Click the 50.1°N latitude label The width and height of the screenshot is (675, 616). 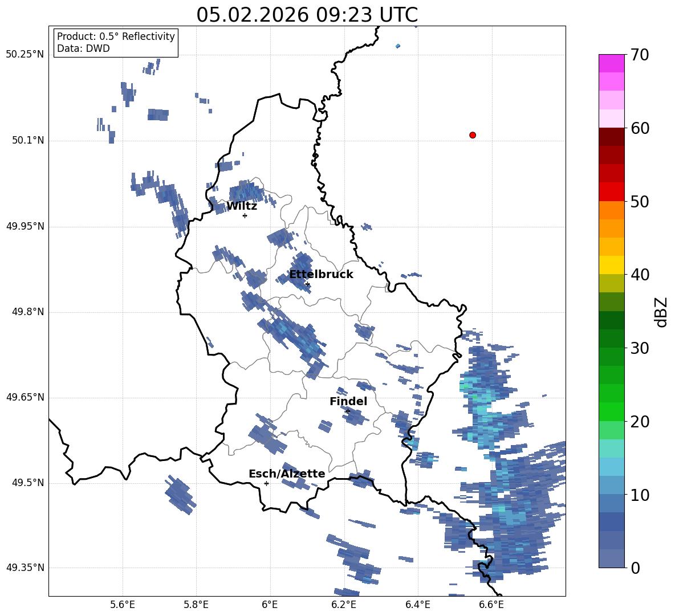tap(28, 140)
